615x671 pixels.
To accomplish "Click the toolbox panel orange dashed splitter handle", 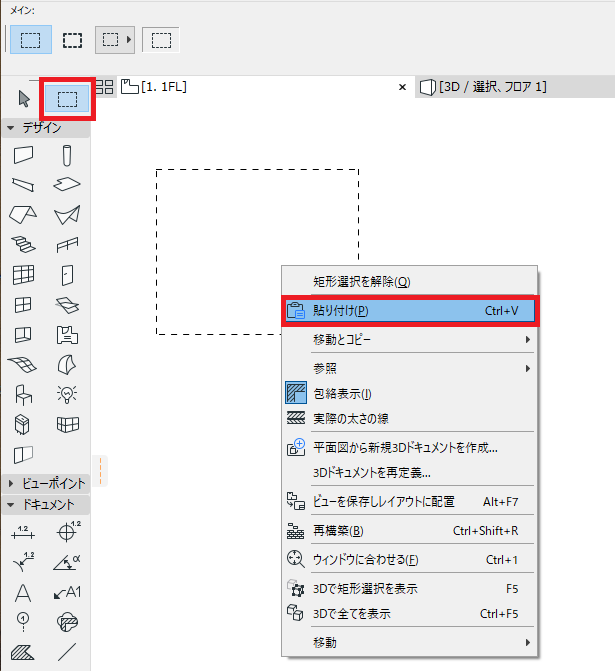I will pos(101,471).
